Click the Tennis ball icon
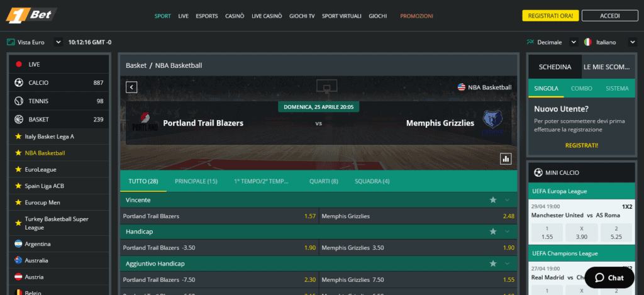This screenshot has width=644, height=295. [18, 101]
